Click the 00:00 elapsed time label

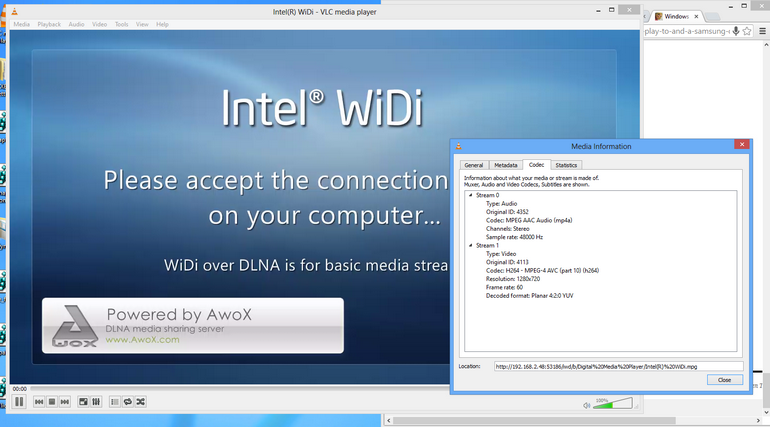coord(20,389)
